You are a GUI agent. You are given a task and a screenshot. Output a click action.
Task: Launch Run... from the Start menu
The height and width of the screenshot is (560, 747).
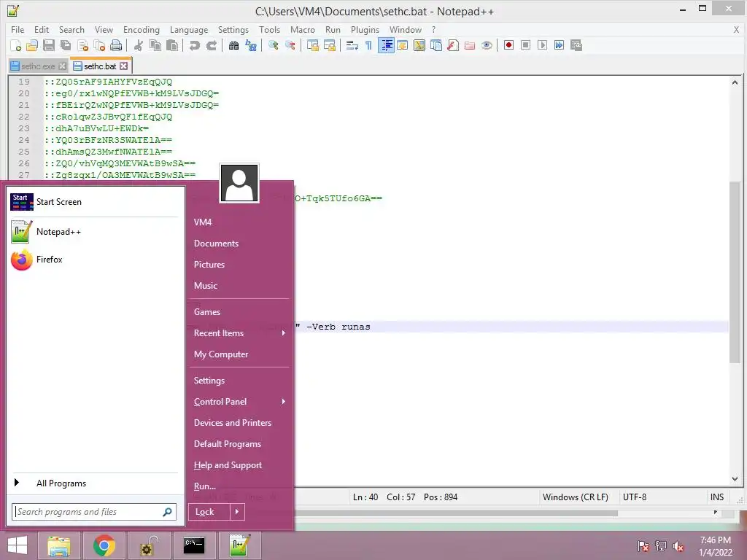click(x=205, y=486)
